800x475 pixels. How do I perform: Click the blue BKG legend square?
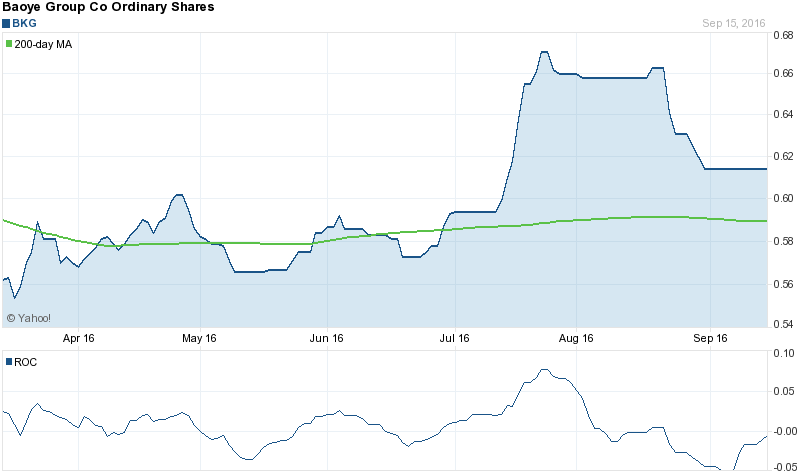(6, 23)
